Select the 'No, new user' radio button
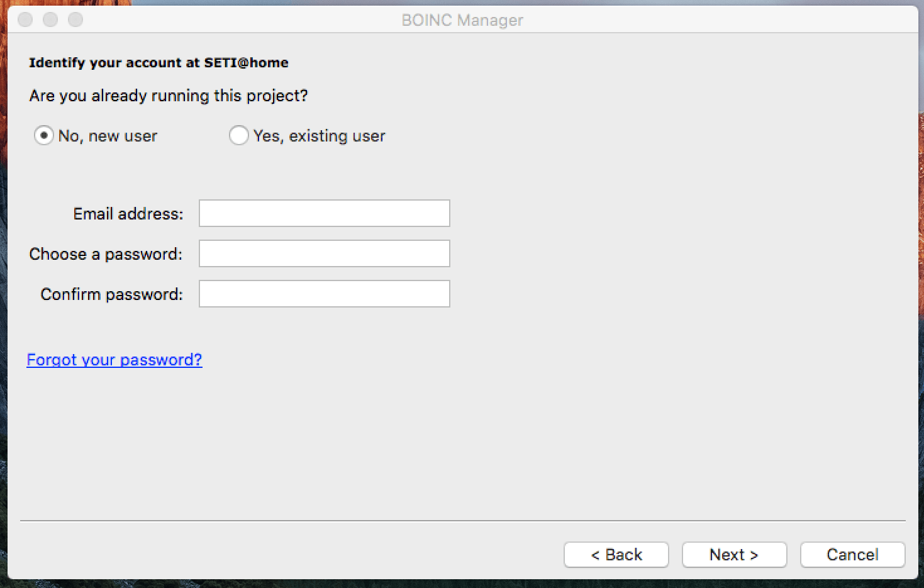This screenshot has height=588, width=924. point(44,135)
